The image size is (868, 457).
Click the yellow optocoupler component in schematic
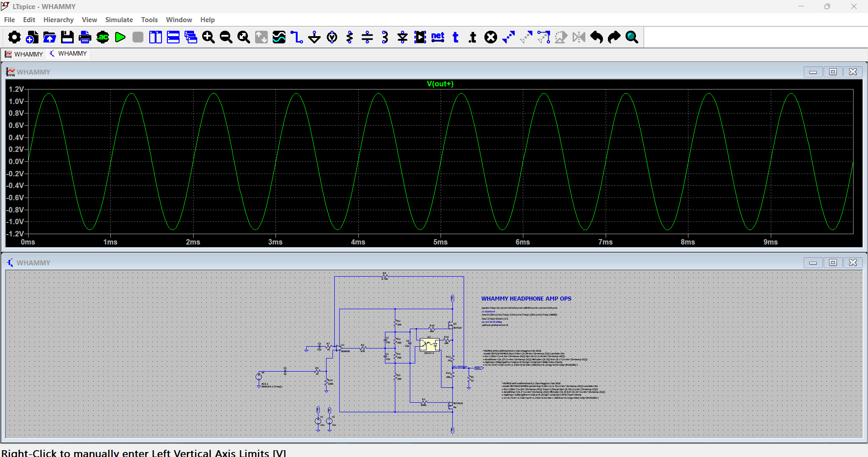point(429,345)
